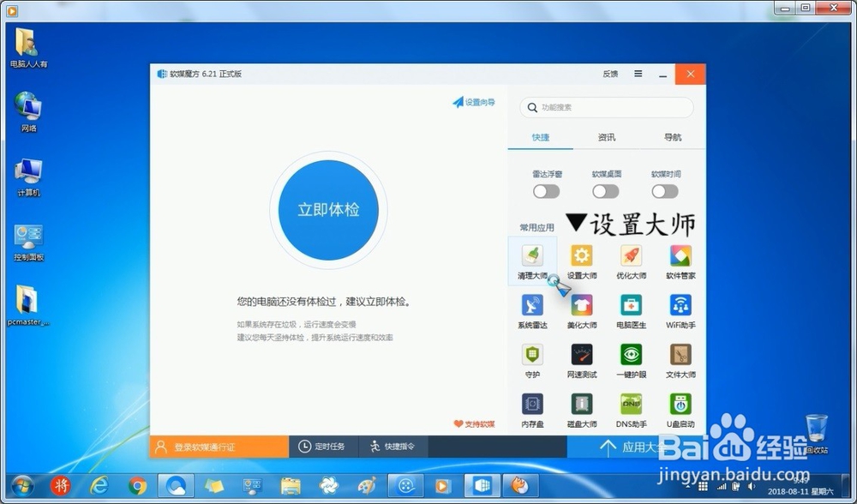Open DNS助手 tool
Screen dimensions: 857x504
tap(632, 411)
